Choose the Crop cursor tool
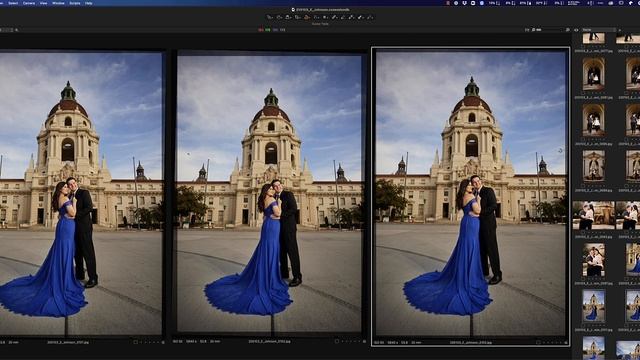The width and height of the screenshot is (640, 360). [x=298, y=17]
